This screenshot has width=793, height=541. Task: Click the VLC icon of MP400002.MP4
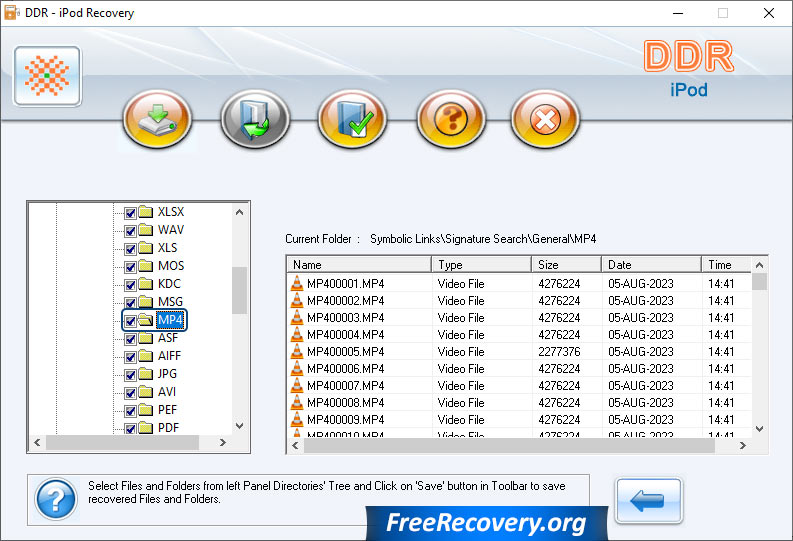[x=297, y=300]
